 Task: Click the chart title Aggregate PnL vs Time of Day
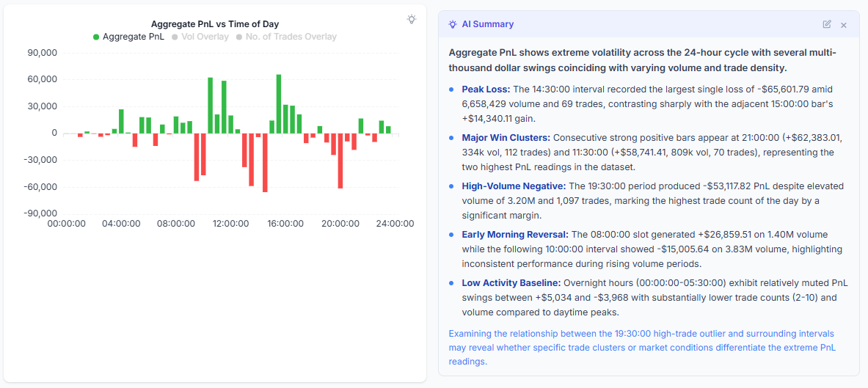pos(215,24)
